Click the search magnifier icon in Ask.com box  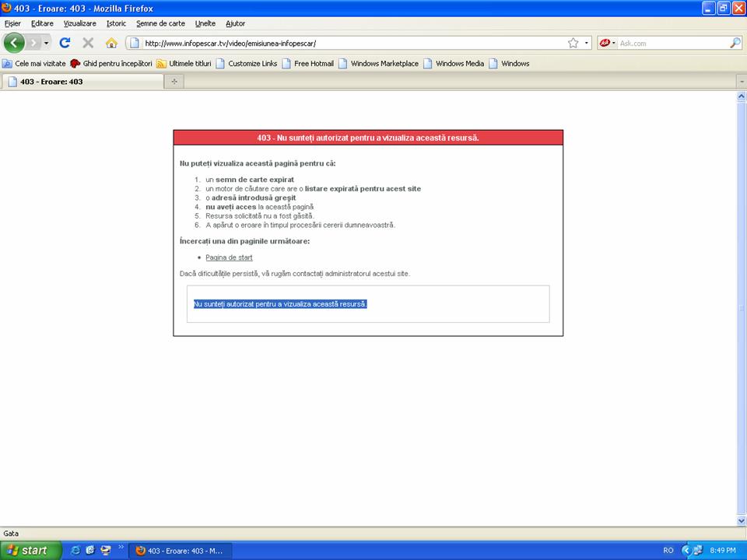[x=735, y=43]
